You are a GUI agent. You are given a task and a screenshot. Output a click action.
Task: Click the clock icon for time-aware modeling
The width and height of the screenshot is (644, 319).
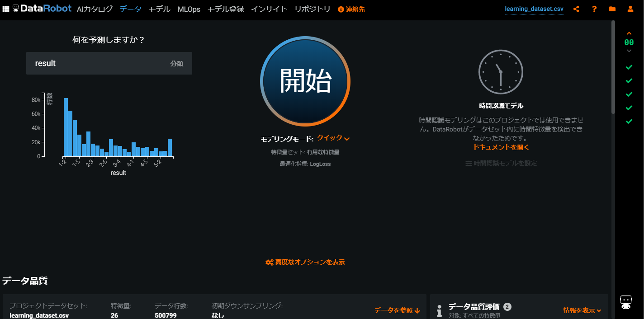(x=501, y=72)
